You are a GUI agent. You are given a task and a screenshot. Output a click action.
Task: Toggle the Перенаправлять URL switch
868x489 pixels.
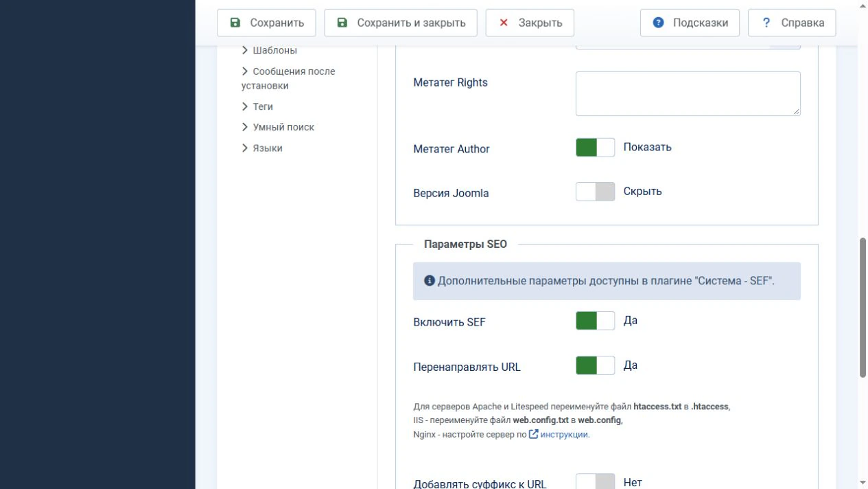595,365
